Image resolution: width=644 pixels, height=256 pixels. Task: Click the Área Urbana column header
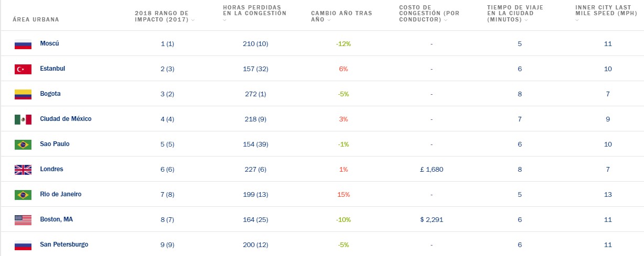(36, 20)
